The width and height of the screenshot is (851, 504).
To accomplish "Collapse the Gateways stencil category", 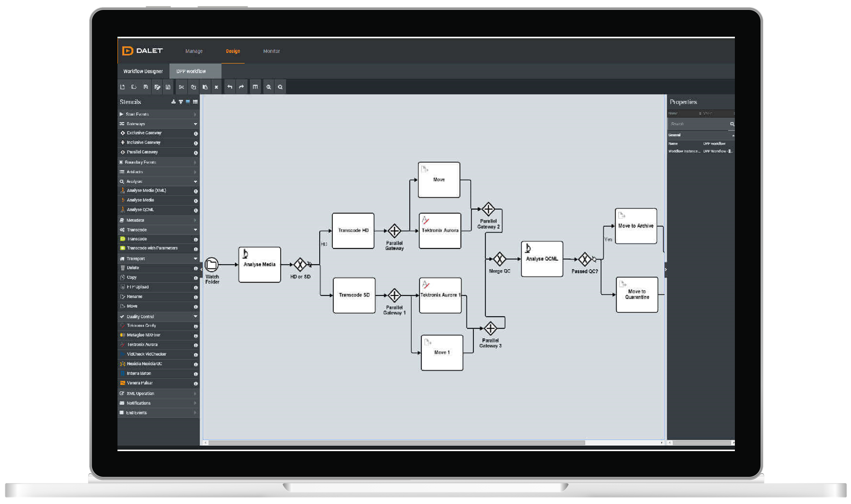I will pos(195,124).
